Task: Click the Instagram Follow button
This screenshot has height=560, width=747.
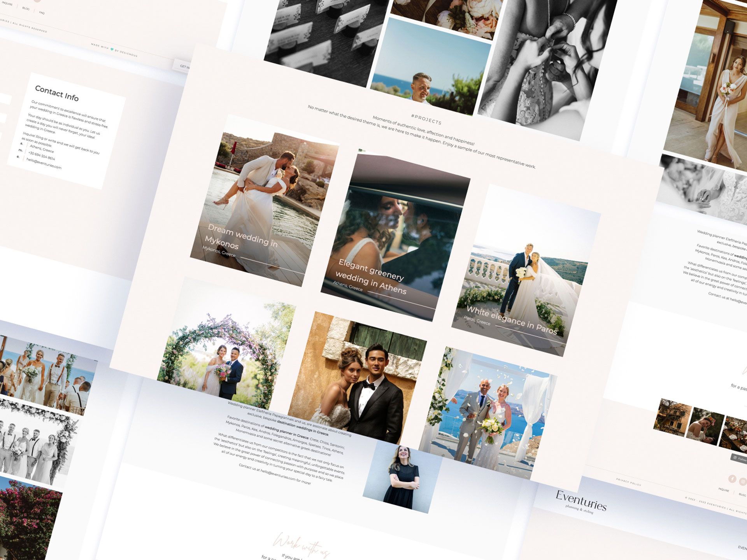Action: [739, 458]
